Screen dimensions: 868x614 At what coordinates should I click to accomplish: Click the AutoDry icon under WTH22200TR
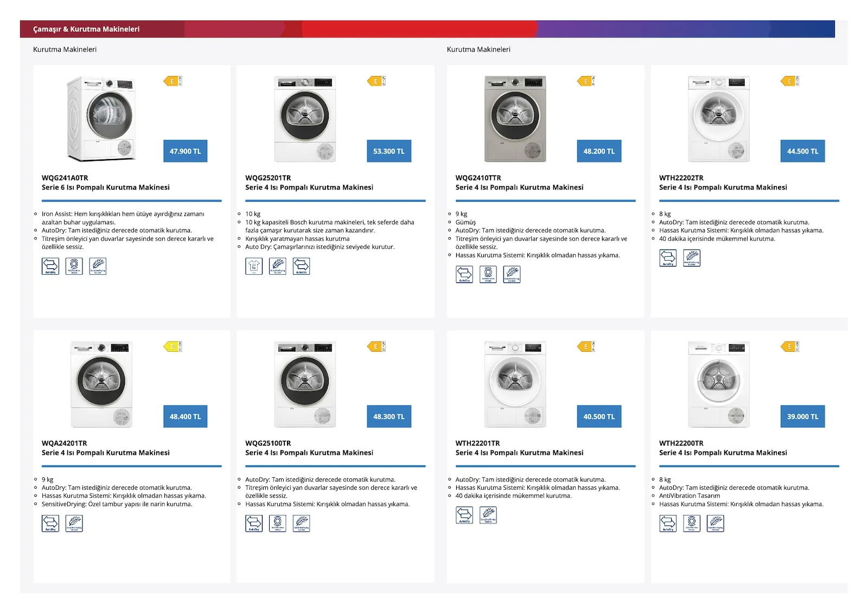(668, 523)
